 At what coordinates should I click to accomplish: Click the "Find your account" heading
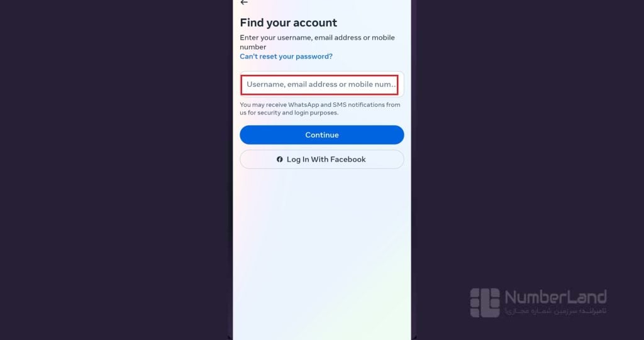288,23
